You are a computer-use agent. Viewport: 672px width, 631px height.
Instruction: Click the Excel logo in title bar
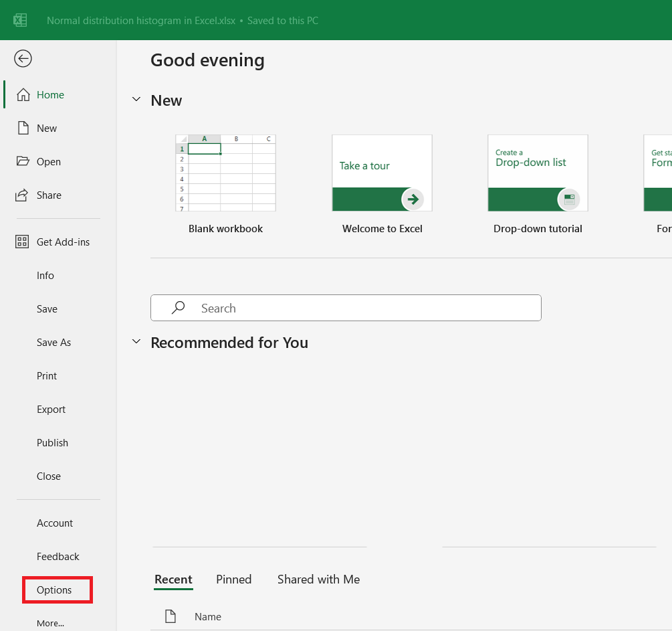(x=20, y=20)
